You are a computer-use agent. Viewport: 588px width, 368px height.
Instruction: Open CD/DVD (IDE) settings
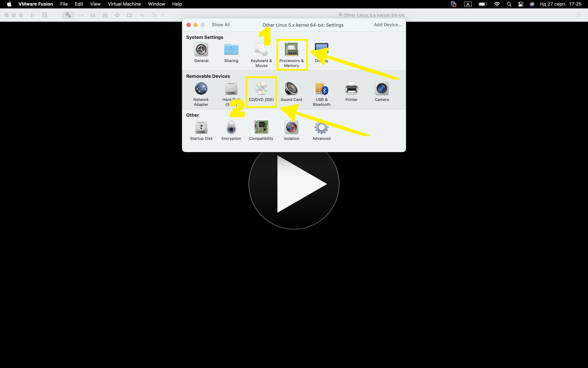pos(261,92)
